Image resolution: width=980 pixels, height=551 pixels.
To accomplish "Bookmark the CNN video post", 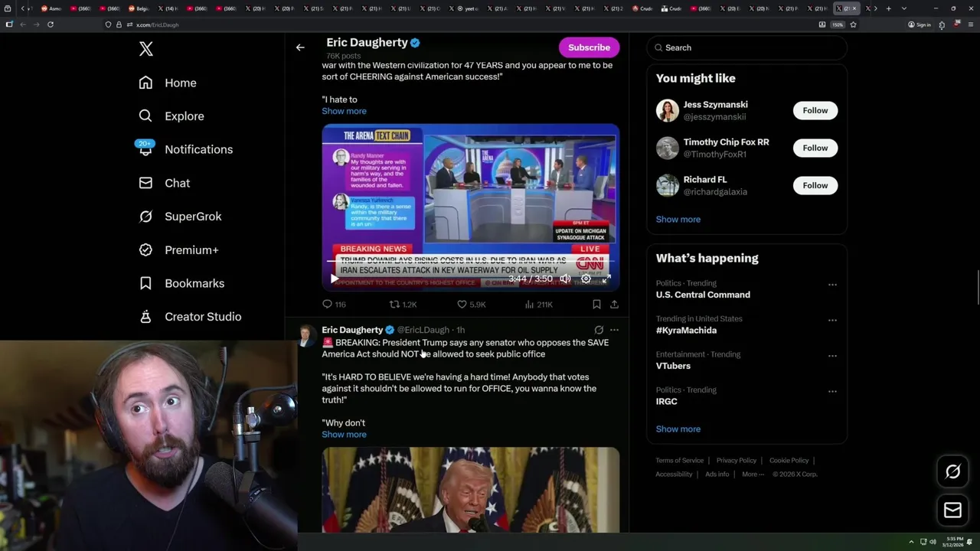I will 596,305.
